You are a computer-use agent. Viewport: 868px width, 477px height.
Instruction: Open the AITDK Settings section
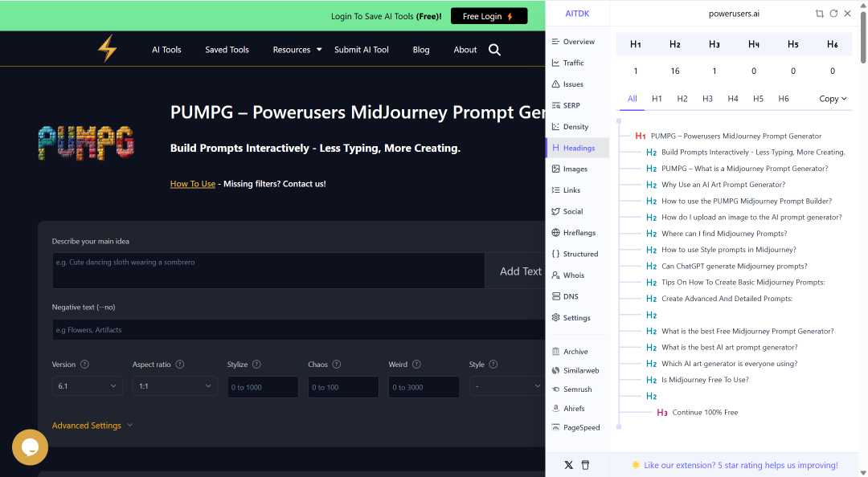pyautogui.click(x=571, y=318)
